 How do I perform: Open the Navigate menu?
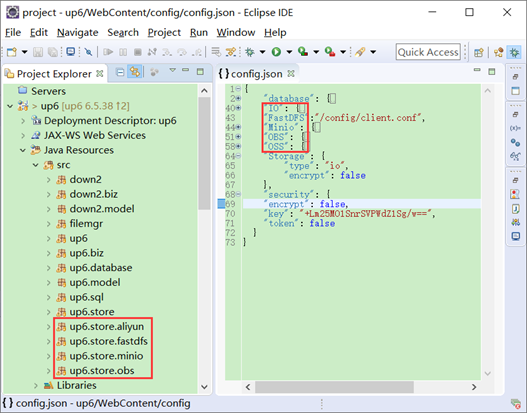[78, 33]
